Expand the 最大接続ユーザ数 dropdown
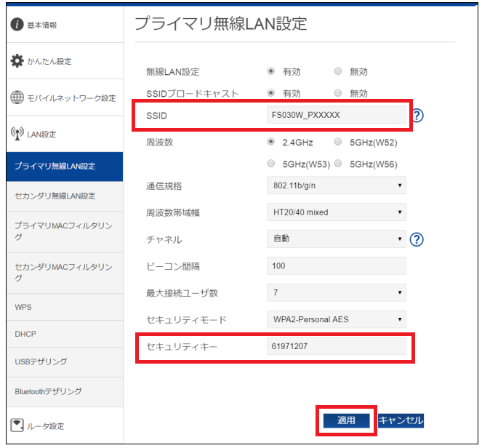This screenshot has height=448, width=482. tap(336, 292)
